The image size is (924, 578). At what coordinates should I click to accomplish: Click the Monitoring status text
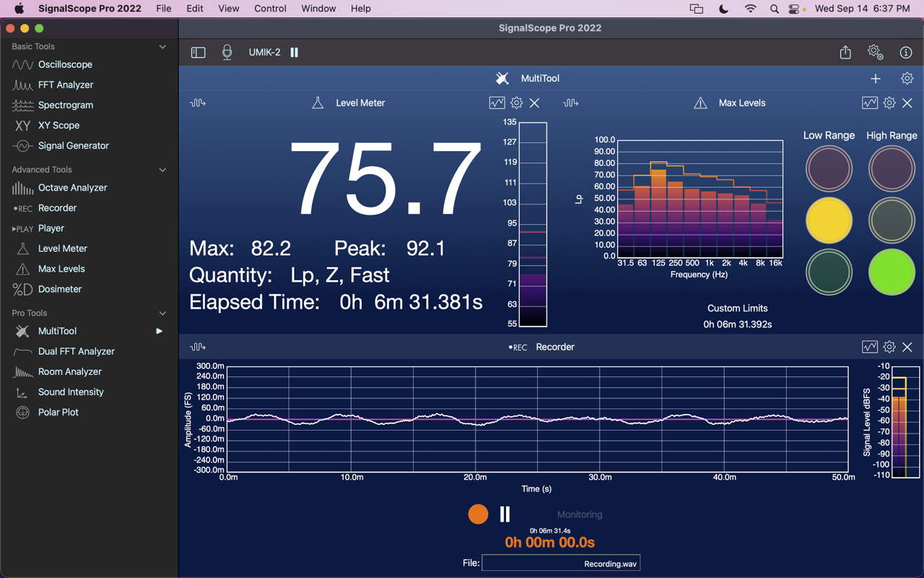pos(580,514)
